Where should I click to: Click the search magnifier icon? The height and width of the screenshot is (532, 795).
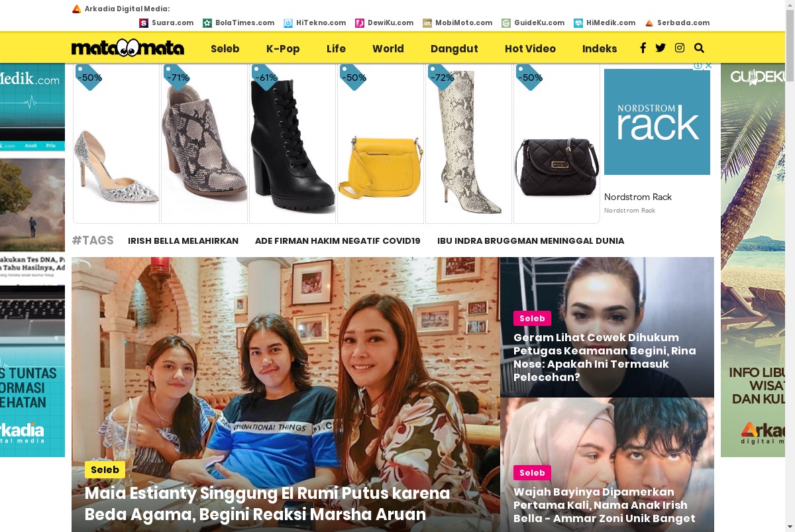[x=699, y=48]
